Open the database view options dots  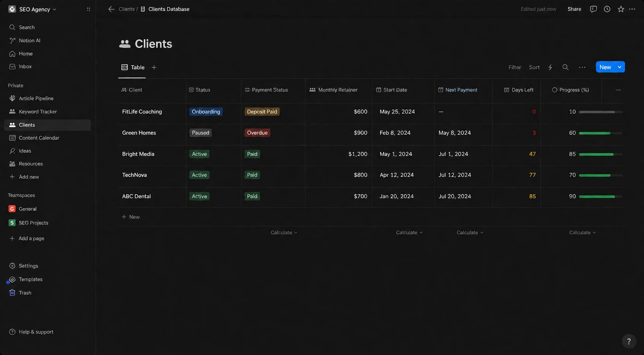[582, 67]
